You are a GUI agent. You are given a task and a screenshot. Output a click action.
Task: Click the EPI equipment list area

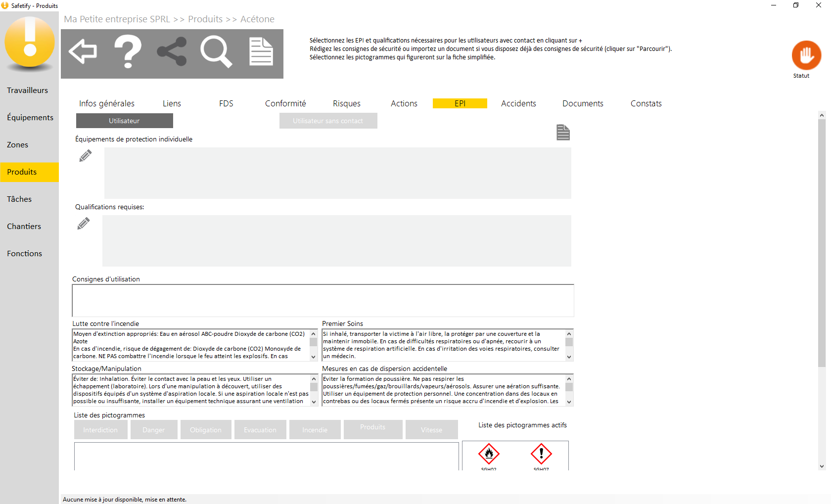(338, 173)
